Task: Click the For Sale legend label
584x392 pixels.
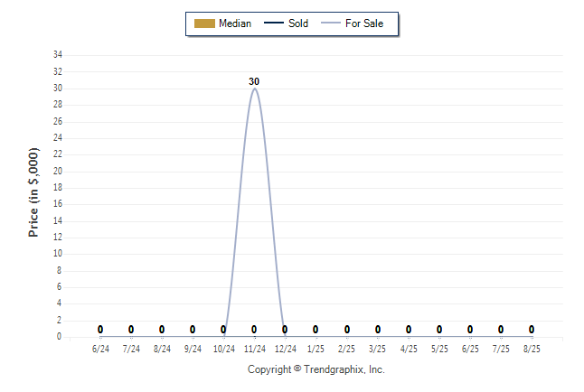Action: (364, 23)
